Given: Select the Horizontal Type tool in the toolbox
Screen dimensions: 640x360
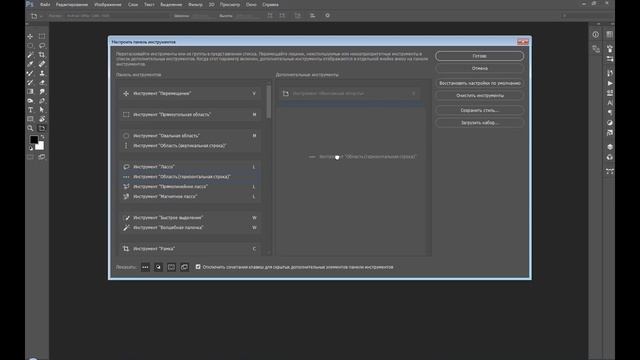Looking at the screenshot, I should (30, 110).
